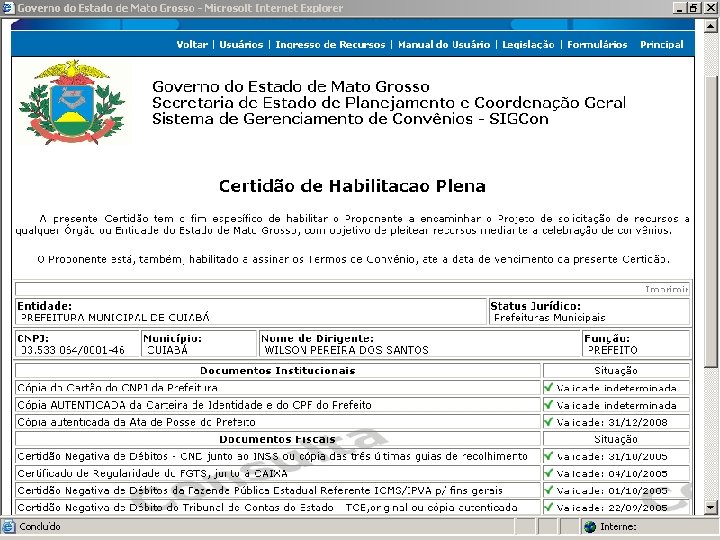Viewport: 720px width, 540px height.
Task: Click green check for Fazenda Pública Estadual row
Action: point(548,490)
